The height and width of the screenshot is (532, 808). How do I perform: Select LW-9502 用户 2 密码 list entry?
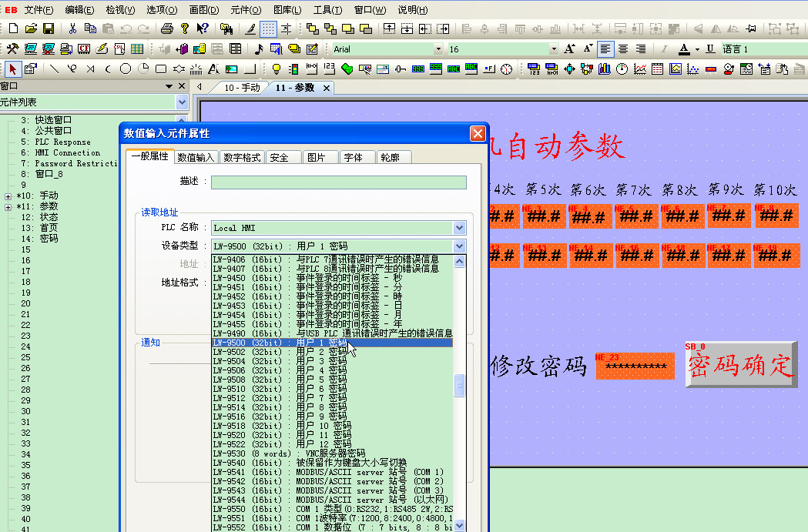coord(322,351)
